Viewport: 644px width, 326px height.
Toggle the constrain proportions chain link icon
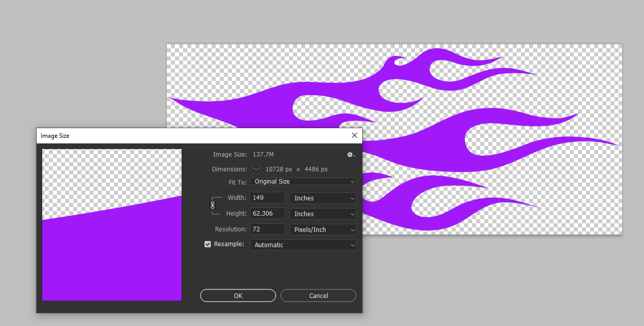pyautogui.click(x=213, y=205)
